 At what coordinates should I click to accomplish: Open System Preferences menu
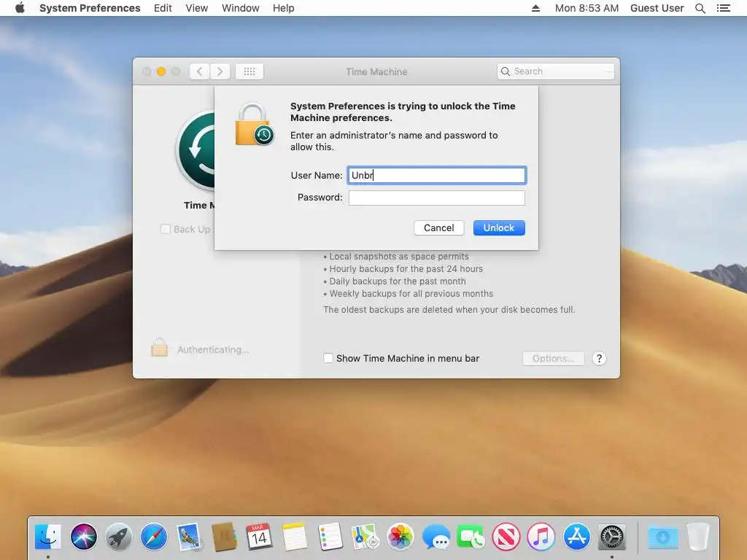pyautogui.click(x=90, y=8)
